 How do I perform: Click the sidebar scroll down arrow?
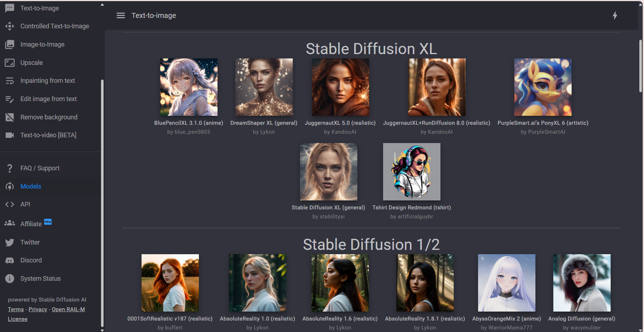(x=102, y=330)
